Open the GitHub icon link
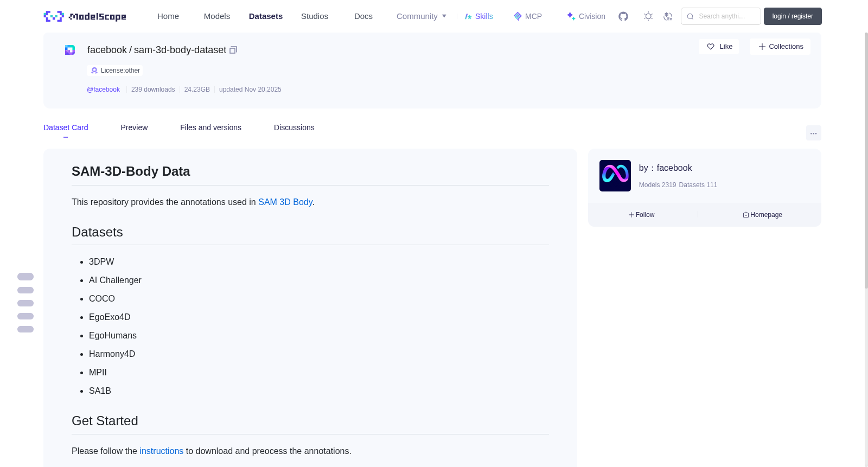Image resolution: width=868 pixels, height=467 pixels. click(x=623, y=16)
